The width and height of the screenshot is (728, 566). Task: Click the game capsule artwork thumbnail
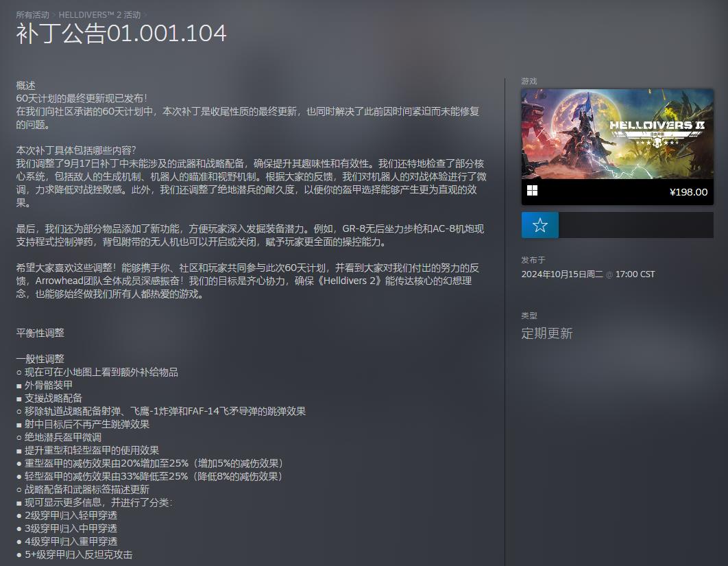click(x=617, y=134)
